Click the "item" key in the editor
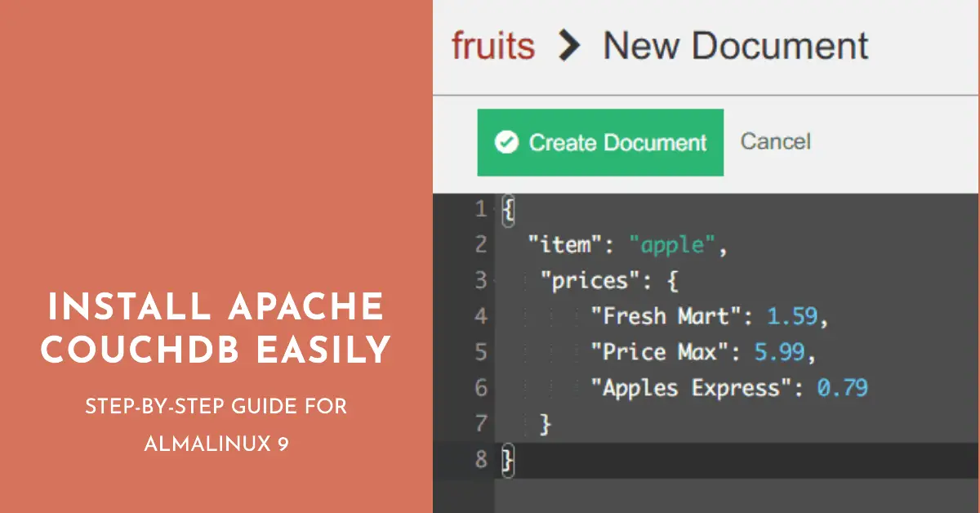This screenshot has height=513, width=980. pyautogui.click(x=560, y=245)
